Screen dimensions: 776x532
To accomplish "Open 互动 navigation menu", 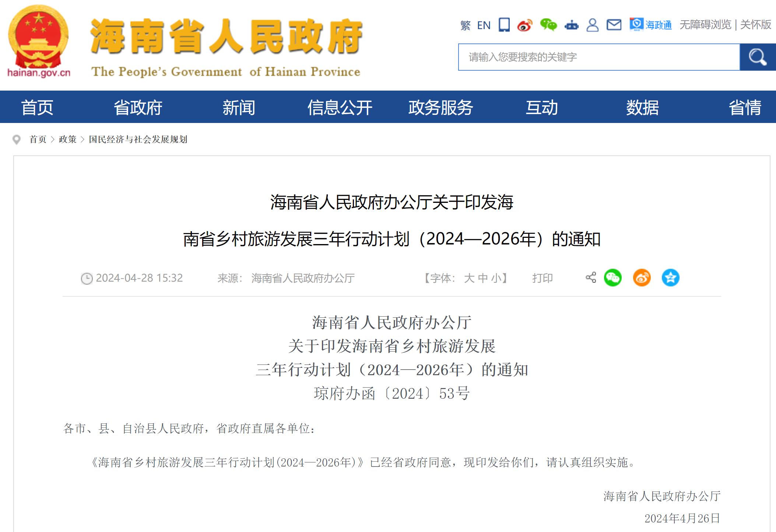I will pyautogui.click(x=541, y=108).
